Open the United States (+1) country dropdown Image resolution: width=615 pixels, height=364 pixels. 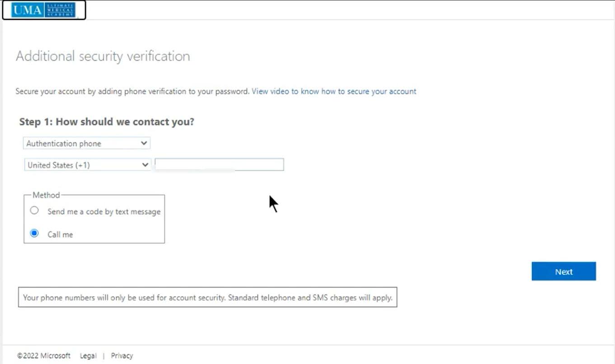coord(87,165)
